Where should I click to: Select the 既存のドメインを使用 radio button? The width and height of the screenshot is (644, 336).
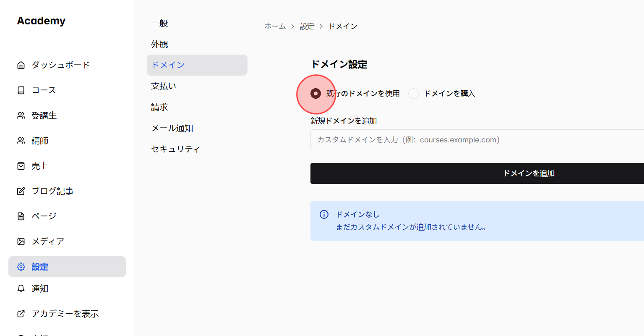[316, 94]
